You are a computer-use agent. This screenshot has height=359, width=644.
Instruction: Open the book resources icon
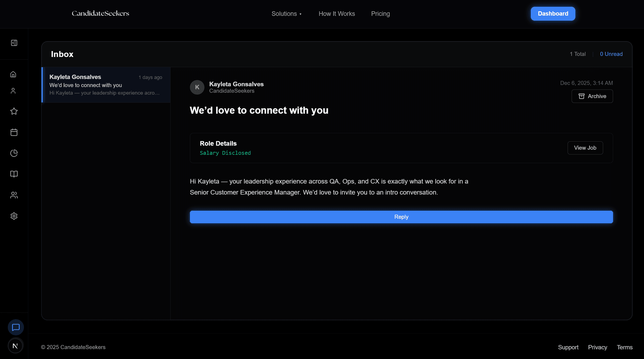click(14, 174)
